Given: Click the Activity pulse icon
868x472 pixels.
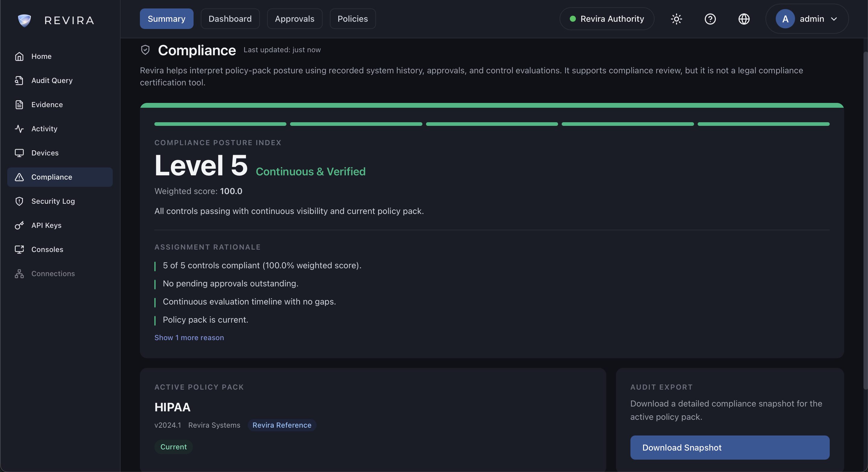Looking at the screenshot, I should click(x=19, y=129).
